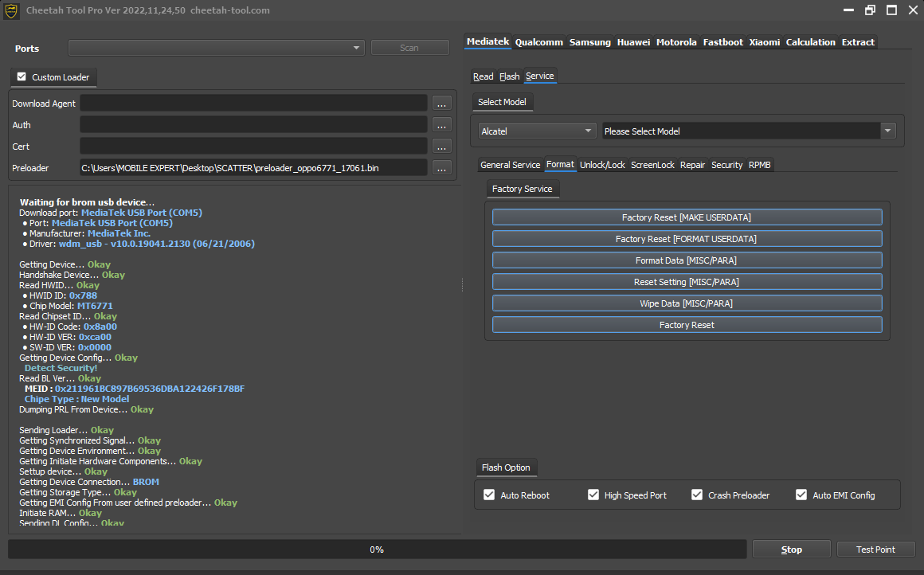Open the Qualcomm tab
924x575 pixels.
click(538, 42)
